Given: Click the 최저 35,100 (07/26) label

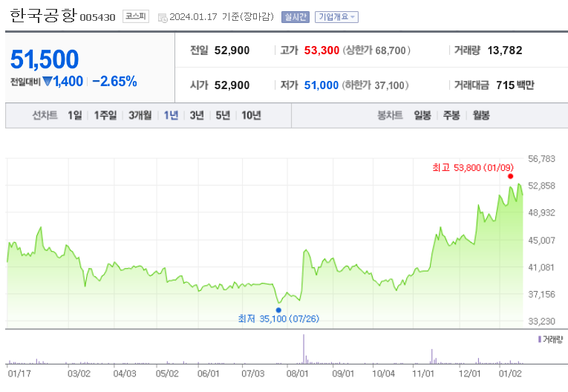Looking at the screenshot, I should [x=278, y=318].
